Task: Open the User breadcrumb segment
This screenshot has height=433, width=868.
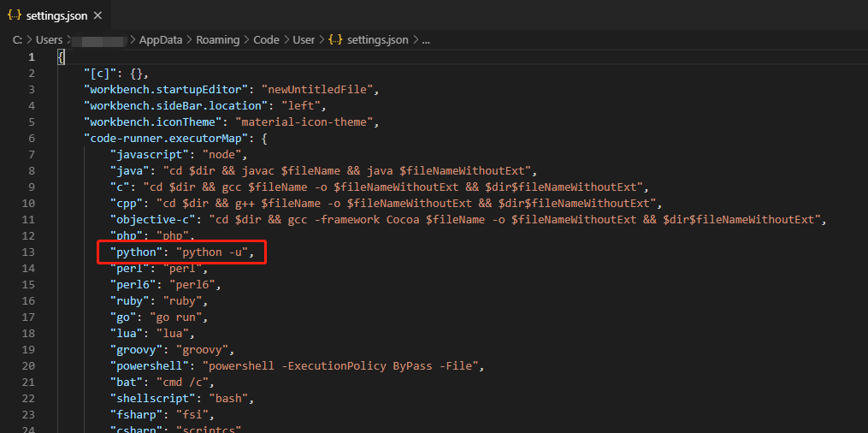Action: [304, 40]
